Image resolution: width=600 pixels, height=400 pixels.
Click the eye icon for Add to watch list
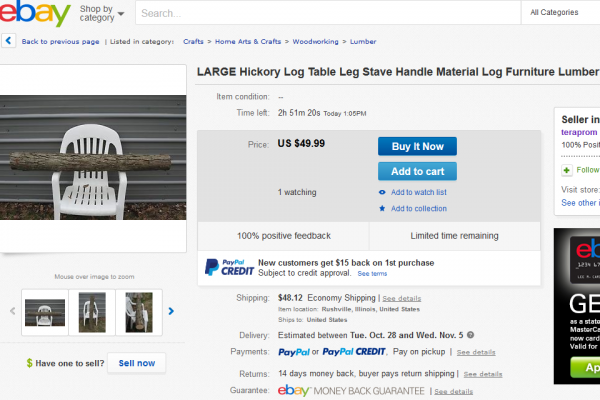tap(382, 192)
